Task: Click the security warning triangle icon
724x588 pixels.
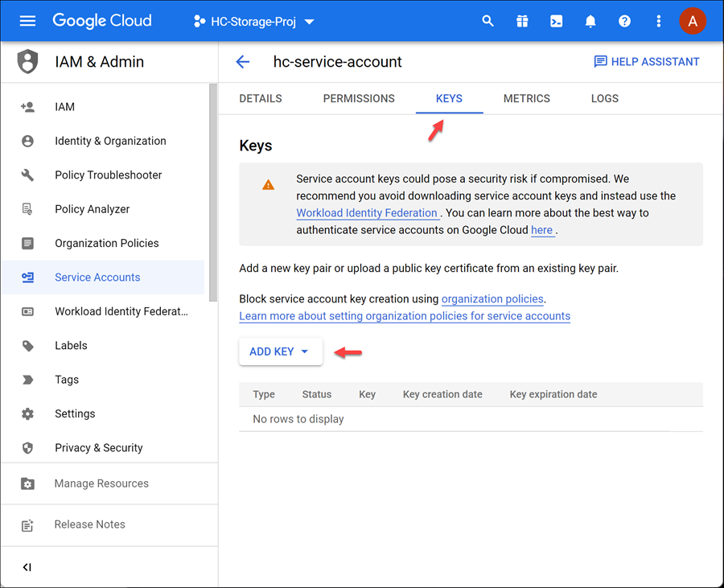Action: click(x=268, y=185)
